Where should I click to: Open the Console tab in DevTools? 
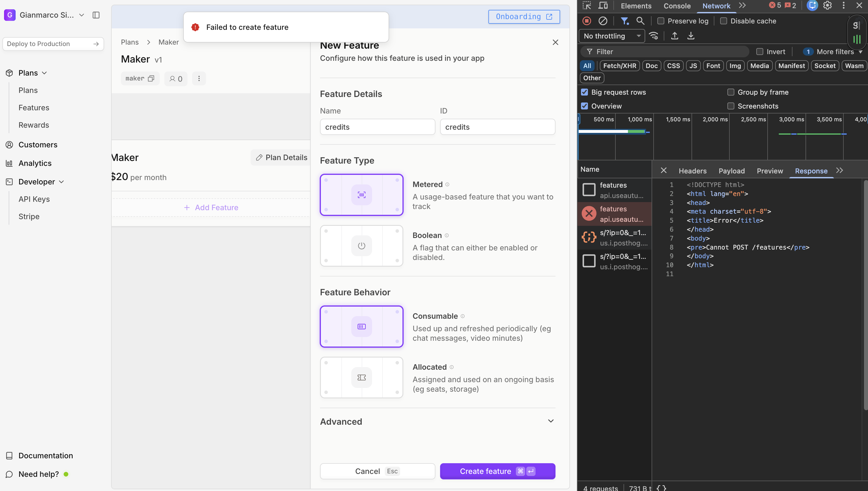pos(677,6)
